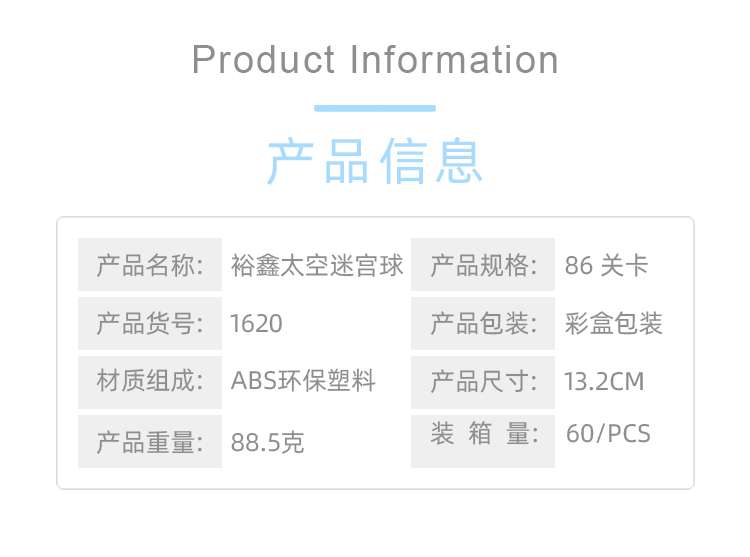Click the blue 产品信息 title
This screenshot has height=557, width=750.
tap(375, 162)
